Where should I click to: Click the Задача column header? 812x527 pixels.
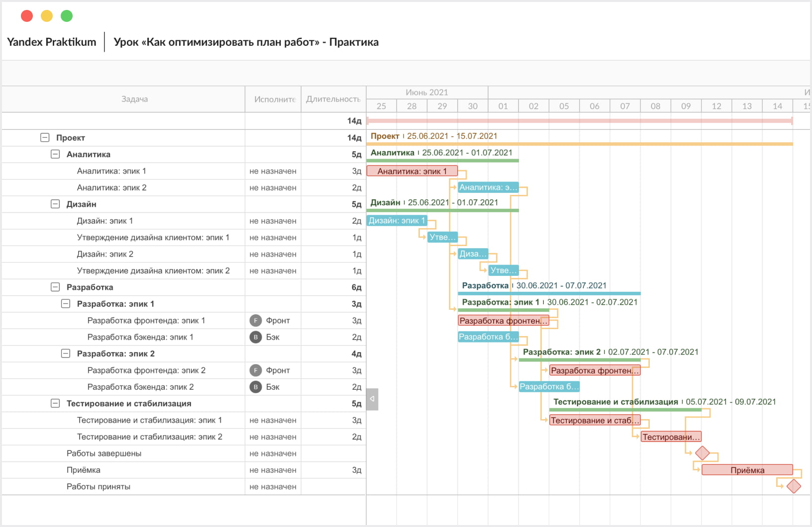click(134, 99)
